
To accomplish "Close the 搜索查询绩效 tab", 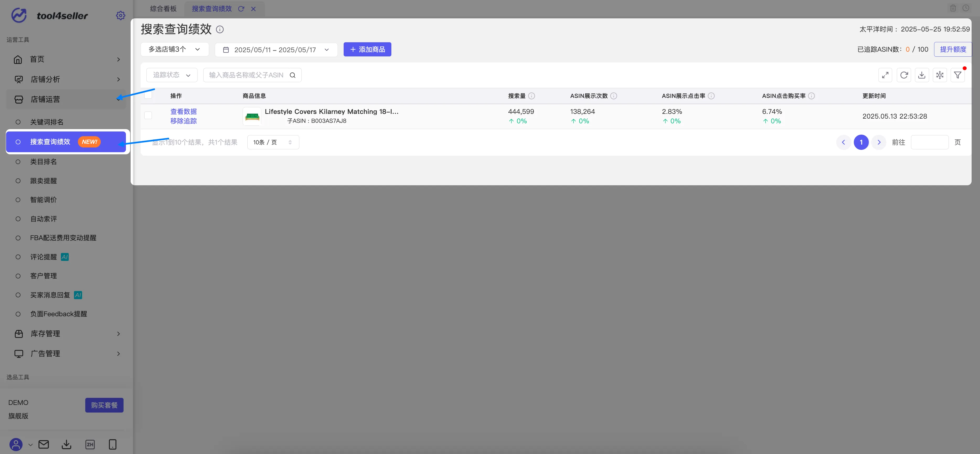I will pos(253,9).
